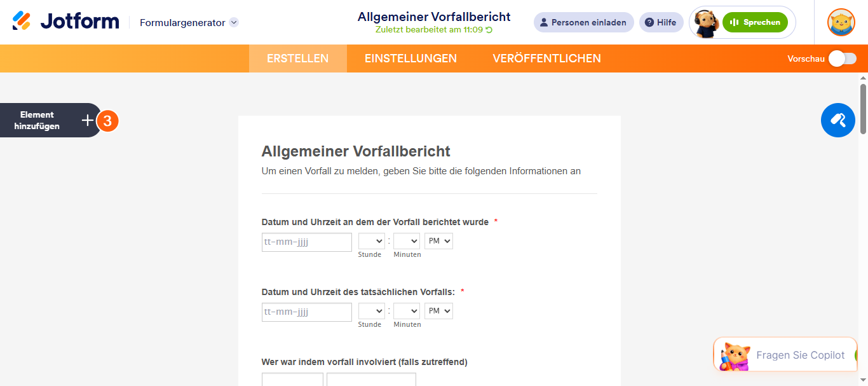The image size is (868, 386).
Task: Click label 'Datum und Uhrzeit an dem der Vorfall berichtet wurde'
Action: pyautogui.click(x=375, y=222)
